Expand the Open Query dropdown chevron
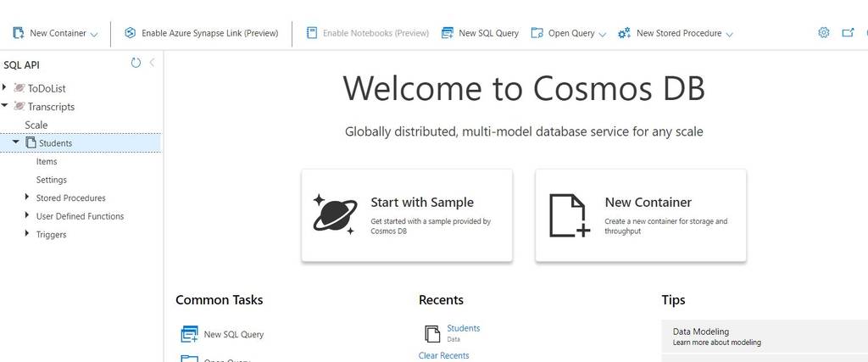The height and width of the screenshot is (362, 868). [x=603, y=34]
